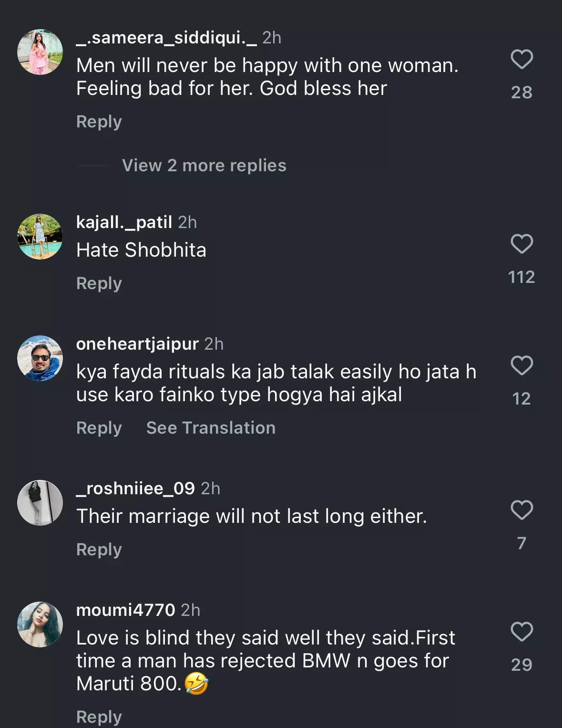Open username _.sameera_siddiqui._ profile
This screenshot has width=562, height=728.
tap(166, 38)
